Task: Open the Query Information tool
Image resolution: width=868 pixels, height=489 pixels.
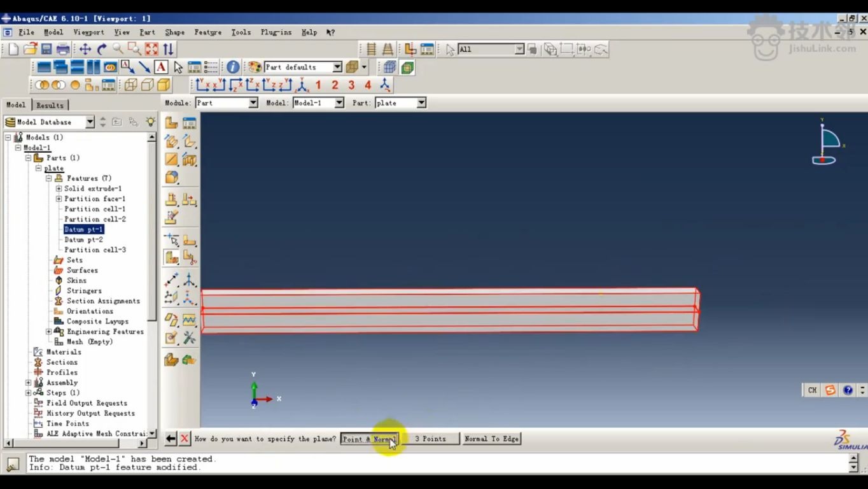Action: point(232,66)
